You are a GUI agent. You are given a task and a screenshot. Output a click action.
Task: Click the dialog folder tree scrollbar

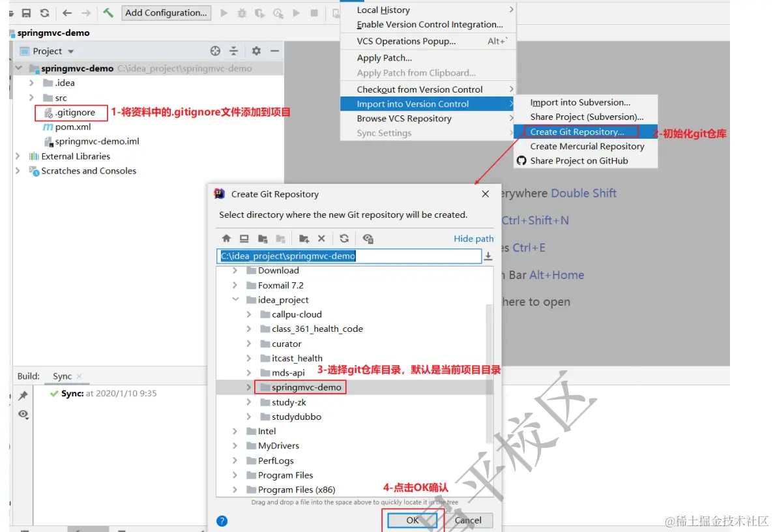[x=489, y=375]
